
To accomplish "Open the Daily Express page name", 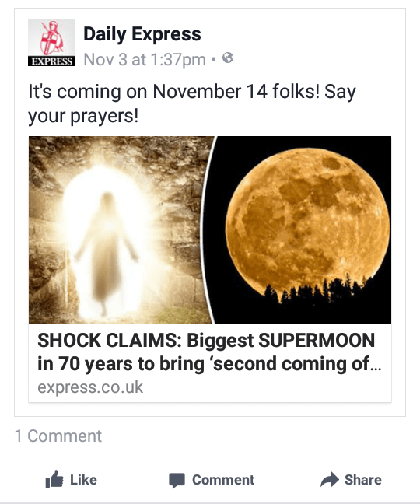I will (142, 33).
